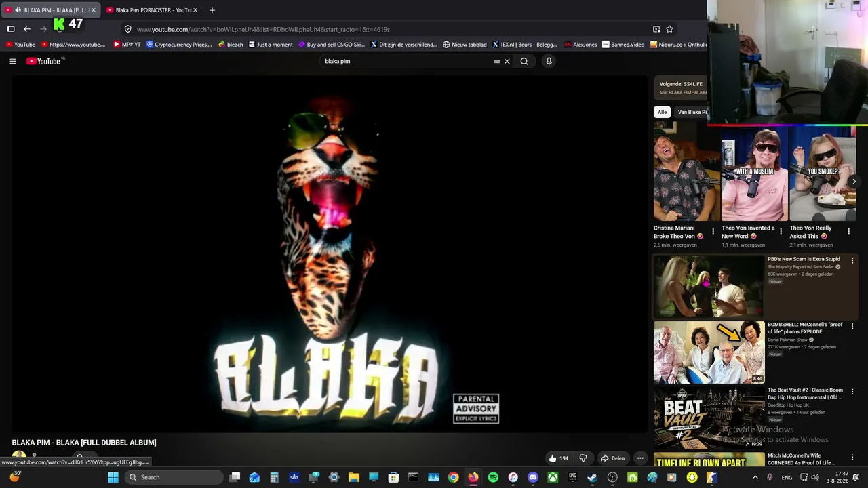Open 'Dit zijn de verschillend...' bookmark

[x=404, y=45]
